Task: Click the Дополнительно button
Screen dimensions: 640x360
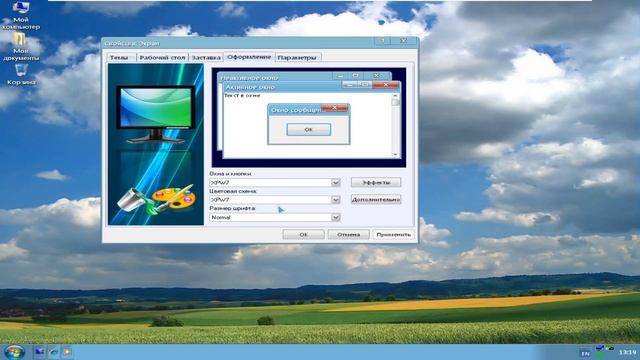Action: point(376,200)
